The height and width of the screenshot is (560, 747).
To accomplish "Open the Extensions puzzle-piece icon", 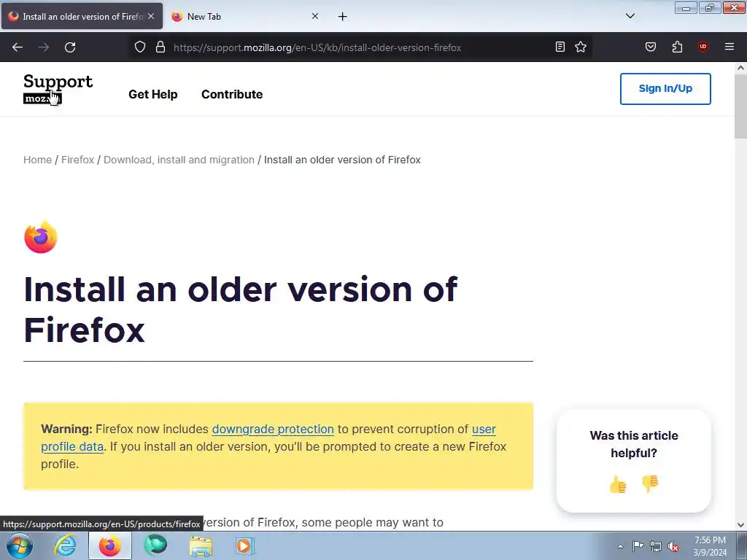I will [x=677, y=47].
